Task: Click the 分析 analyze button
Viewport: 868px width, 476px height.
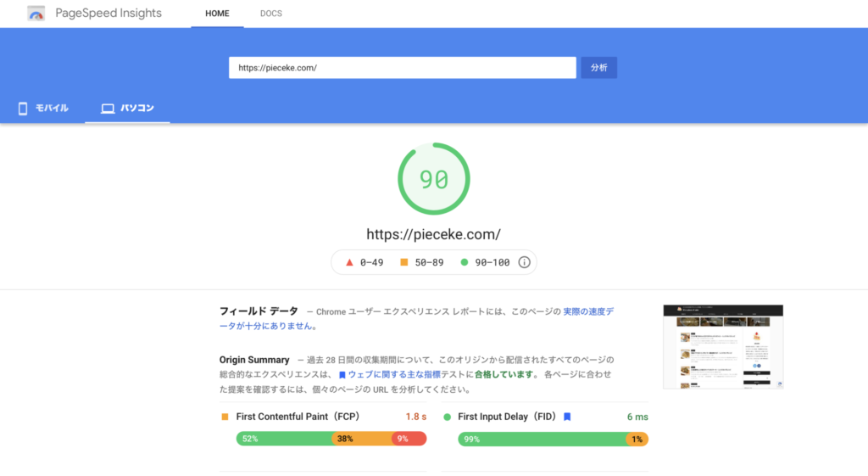Action: (599, 68)
